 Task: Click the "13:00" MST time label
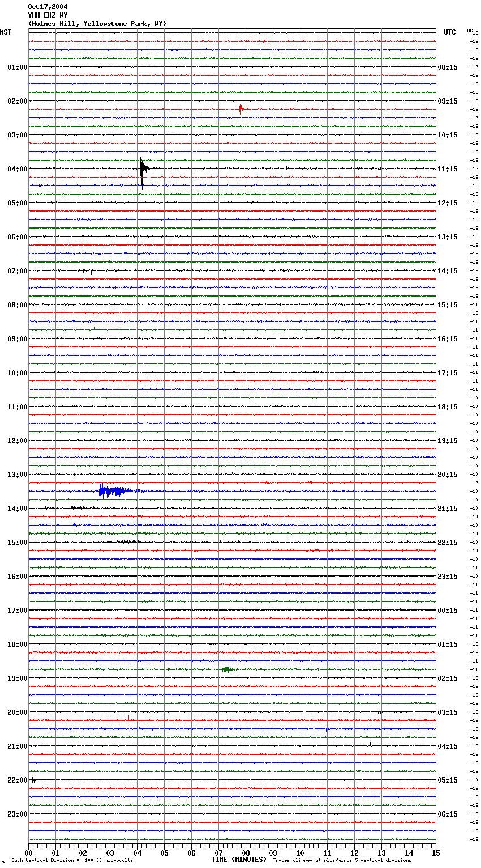pyautogui.click(x=18, y=475)
